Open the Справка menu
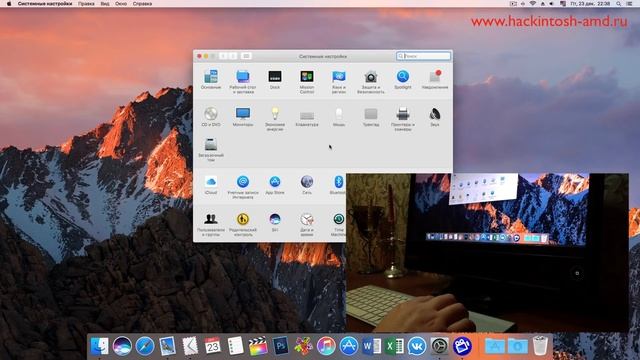 point(142,4)
